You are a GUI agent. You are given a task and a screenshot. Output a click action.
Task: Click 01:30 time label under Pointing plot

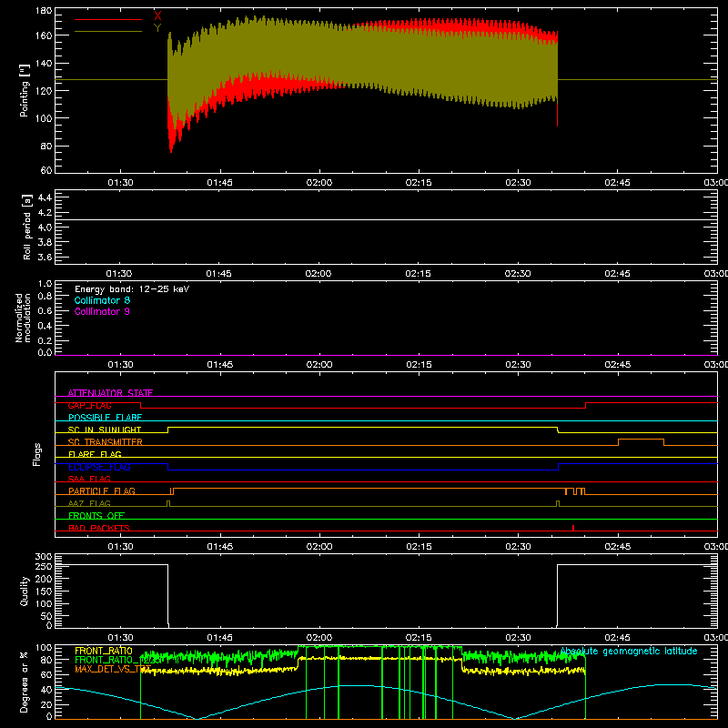click(120, 183)
